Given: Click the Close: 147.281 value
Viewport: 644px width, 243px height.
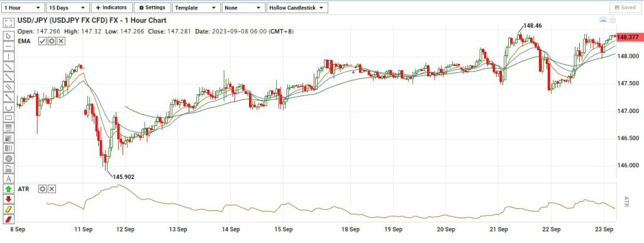Looking at the screenshot, I should tap(170, 31).
